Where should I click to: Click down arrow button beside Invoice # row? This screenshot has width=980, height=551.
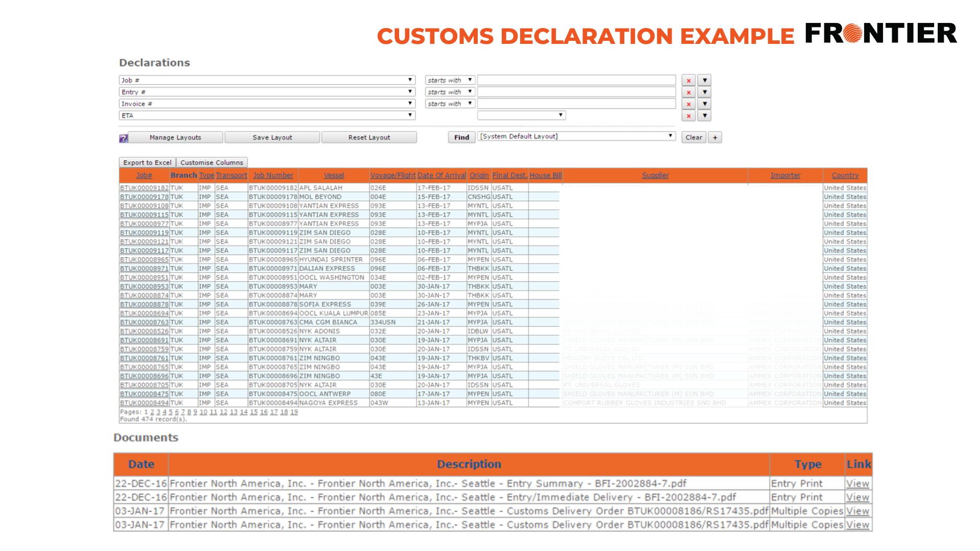pyautogui.click(x=704, y=104)
